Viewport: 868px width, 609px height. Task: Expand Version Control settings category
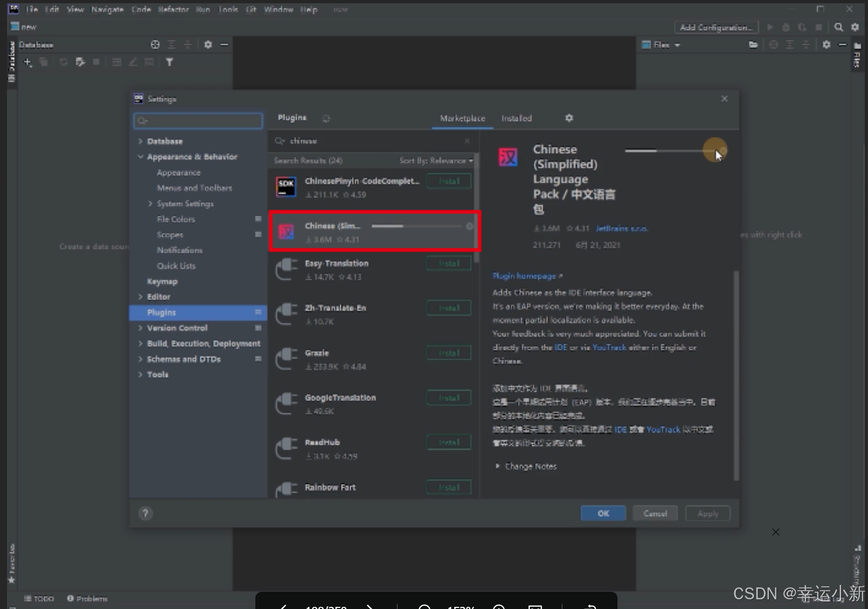click(x=140, y=328)
